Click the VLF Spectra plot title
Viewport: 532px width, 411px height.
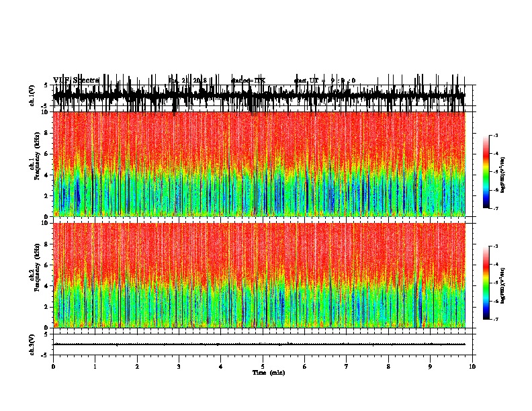pyautogui.click(x=76, y=81)
